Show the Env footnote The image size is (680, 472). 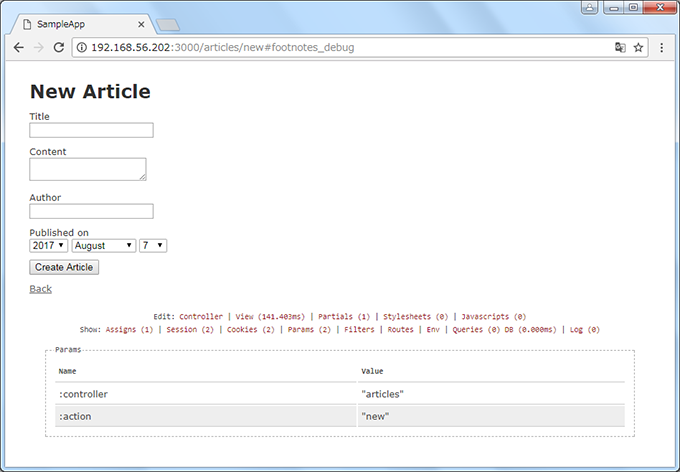click(433, 330)
